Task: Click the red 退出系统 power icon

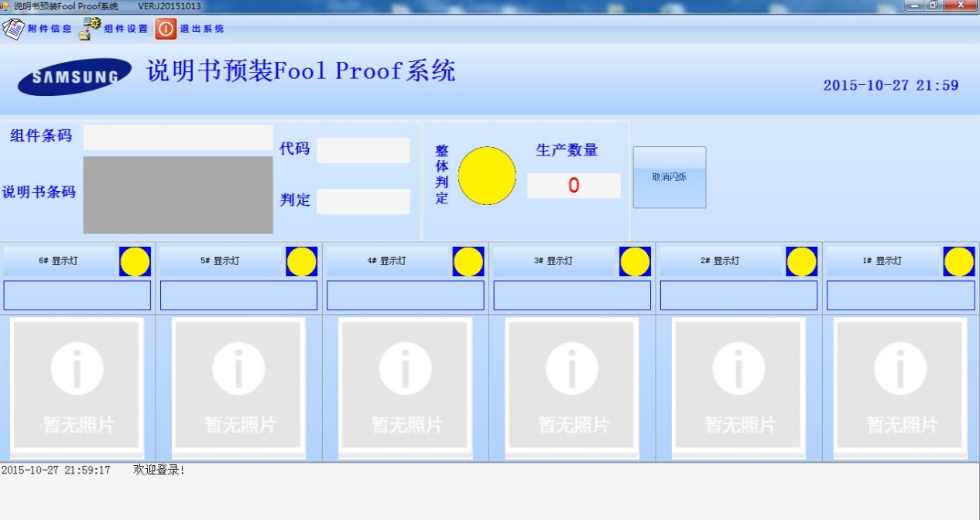Action: click(166, 29)
